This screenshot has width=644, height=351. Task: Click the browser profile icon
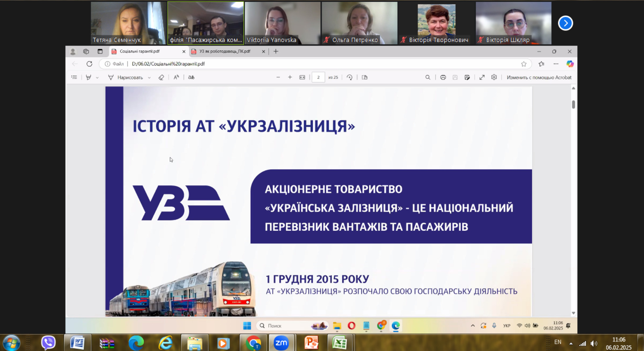click(x=73, y=52)
